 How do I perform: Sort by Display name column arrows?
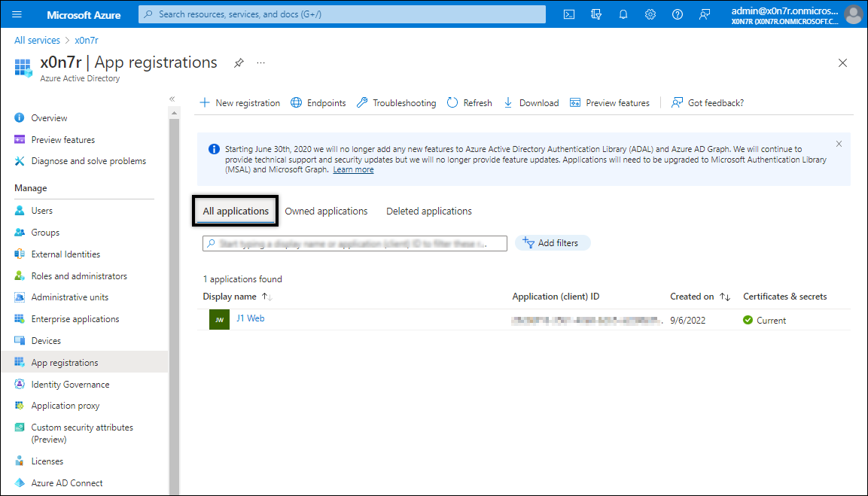[x=266, y=297]
